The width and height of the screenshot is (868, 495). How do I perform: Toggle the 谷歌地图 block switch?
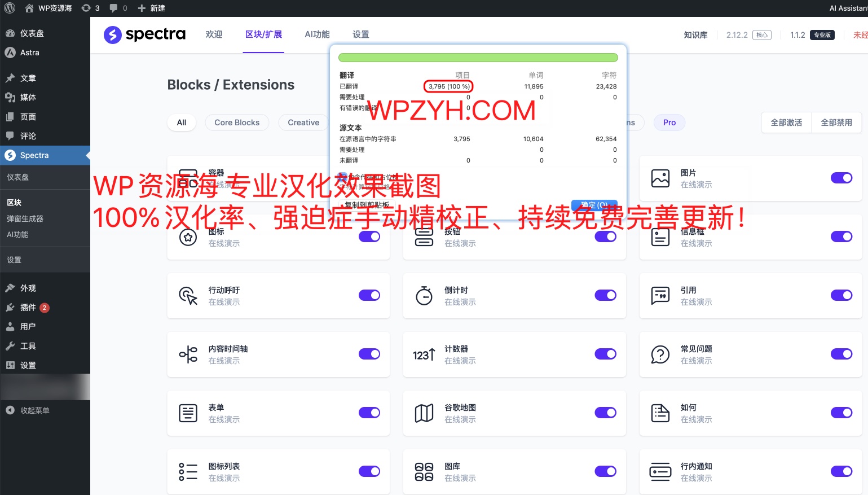[x=606, y=413]
